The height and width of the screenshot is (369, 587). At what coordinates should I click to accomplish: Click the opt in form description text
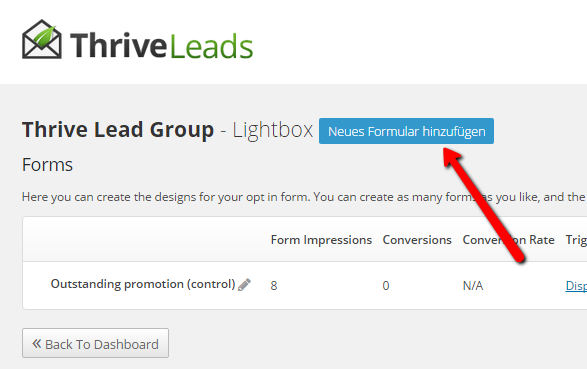tap(304, 197)
